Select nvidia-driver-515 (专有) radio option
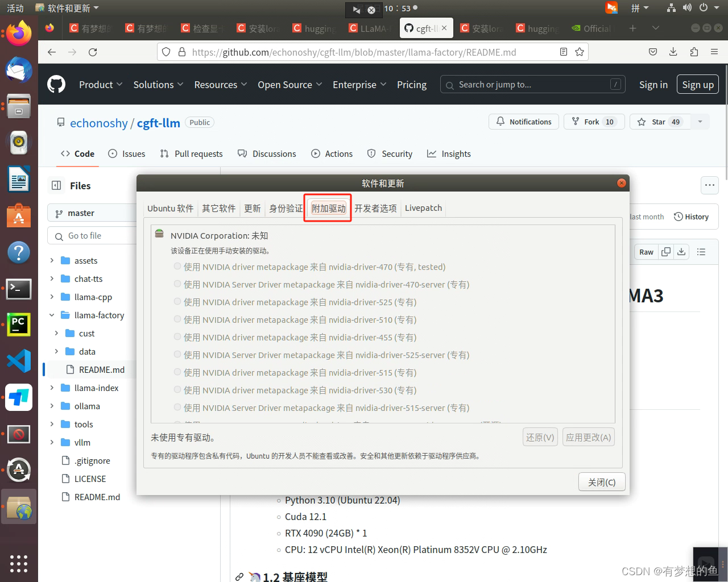This screenshot has height=582, width=728. click(177, 372)
